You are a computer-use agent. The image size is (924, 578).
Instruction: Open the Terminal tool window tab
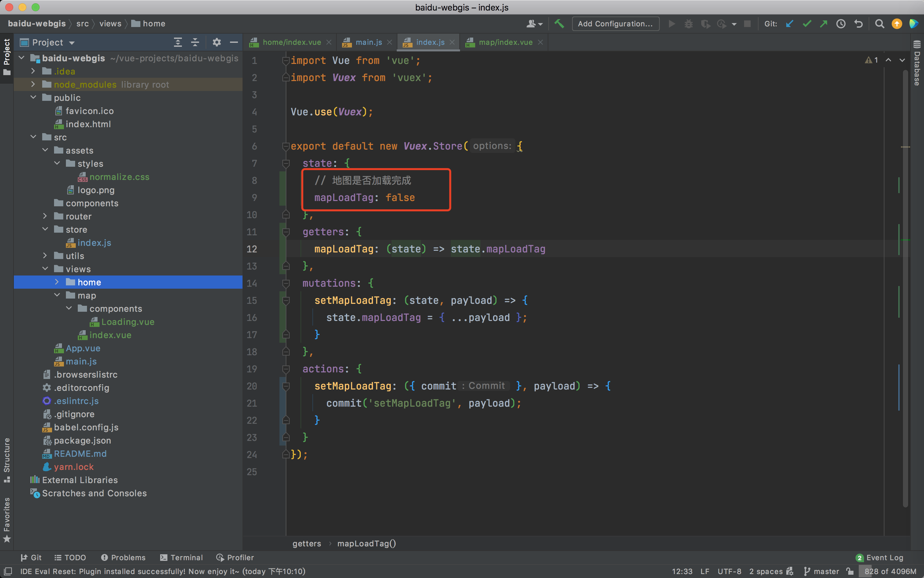coord(182,557)
